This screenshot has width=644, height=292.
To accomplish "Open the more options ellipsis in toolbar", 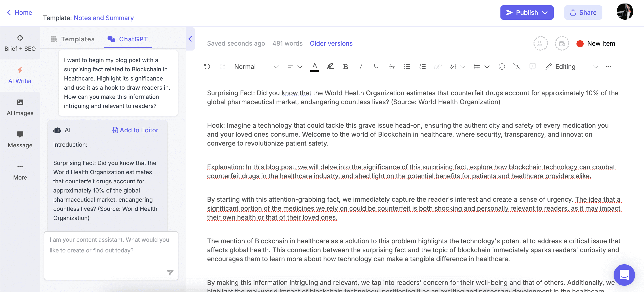I will coord(608,66).
